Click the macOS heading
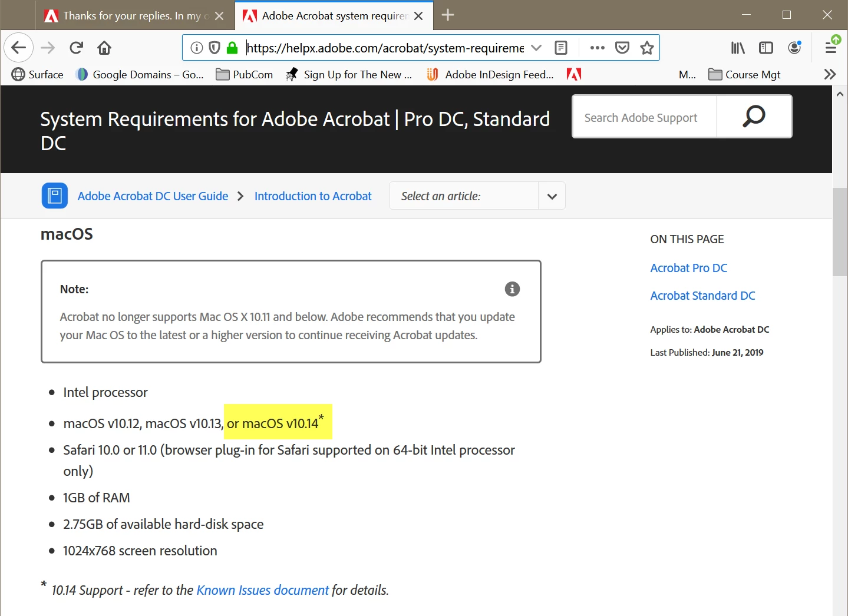 coord(67,234)
